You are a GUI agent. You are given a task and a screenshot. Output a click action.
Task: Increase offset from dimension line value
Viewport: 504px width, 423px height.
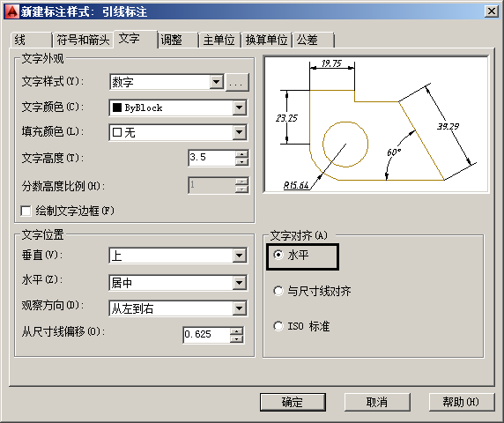tap(236, 331)
